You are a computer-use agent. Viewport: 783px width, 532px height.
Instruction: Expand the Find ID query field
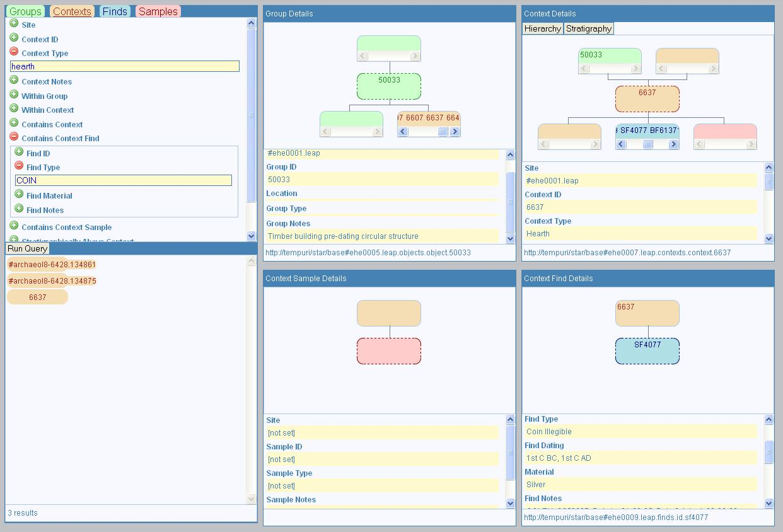click(19, 152)
